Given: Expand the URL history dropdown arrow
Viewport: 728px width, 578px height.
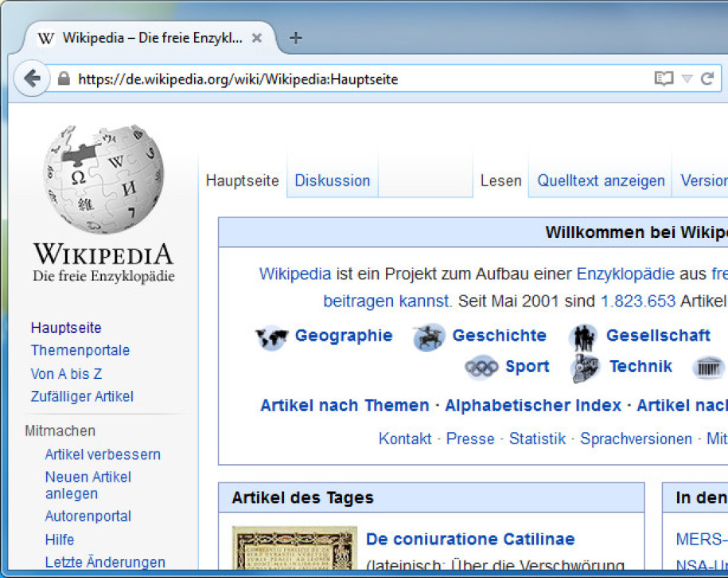Looking at the screenshot, I should coord(687,79).
